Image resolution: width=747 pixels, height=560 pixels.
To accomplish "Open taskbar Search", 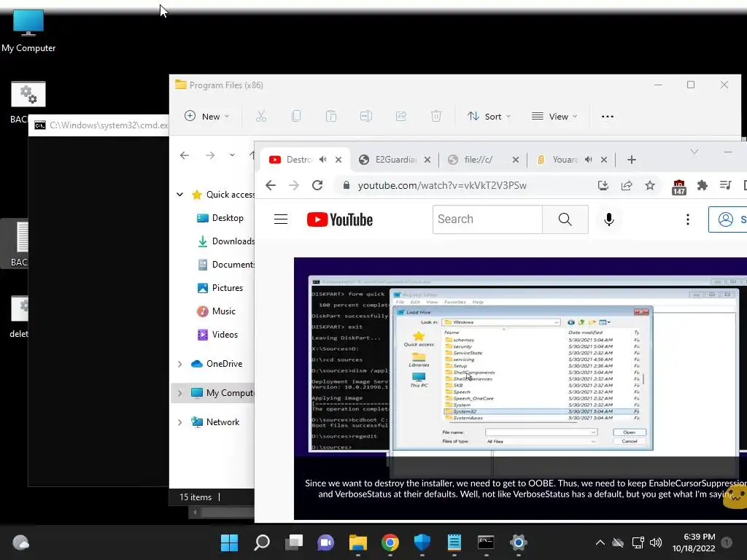I will 262,542.
